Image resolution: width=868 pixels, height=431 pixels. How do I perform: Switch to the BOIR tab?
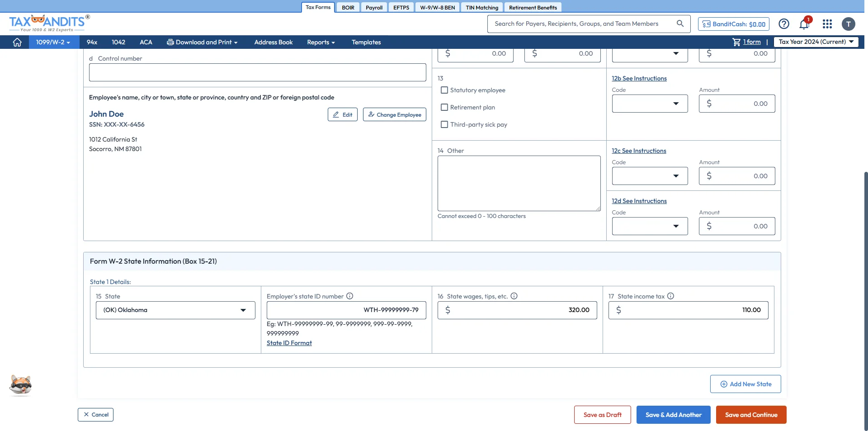coord(348,7)
